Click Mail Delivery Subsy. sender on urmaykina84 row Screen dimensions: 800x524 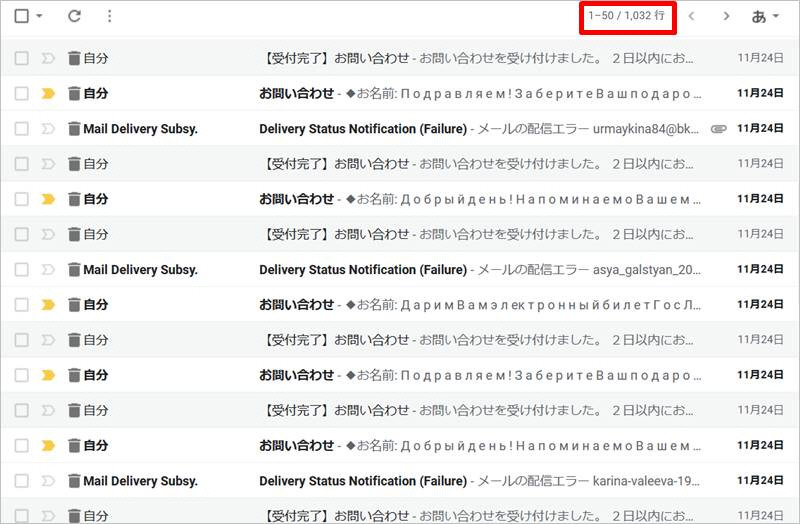tap(140, 129)
